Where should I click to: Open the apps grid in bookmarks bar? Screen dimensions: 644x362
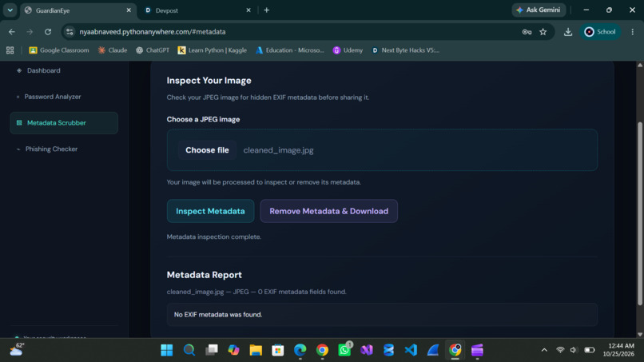click(10, 50)
